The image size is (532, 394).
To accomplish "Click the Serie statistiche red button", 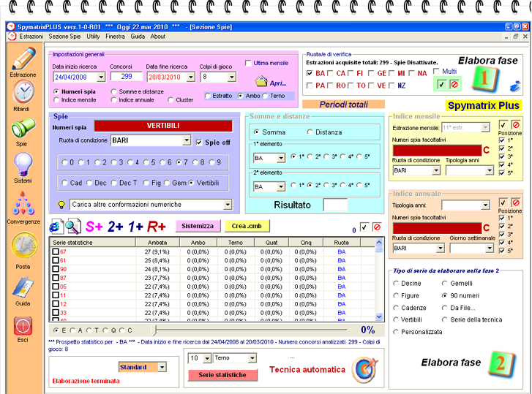I will (x=222, y=375).
